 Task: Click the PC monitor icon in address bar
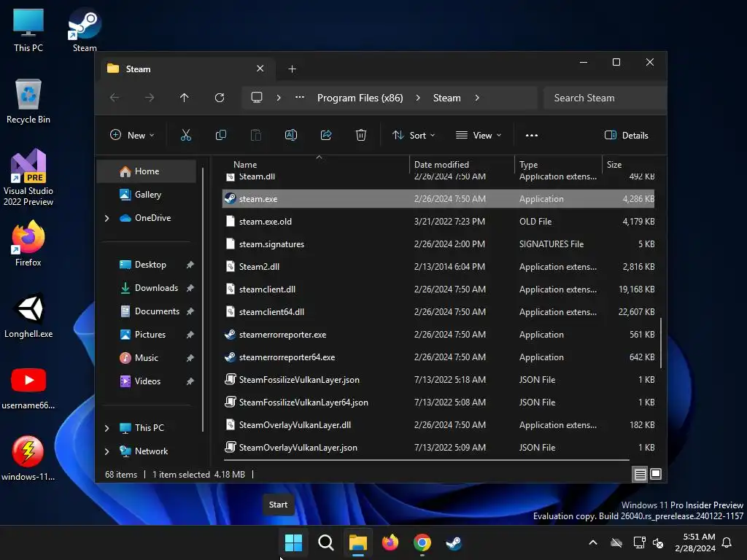click(x=257, y=98)
